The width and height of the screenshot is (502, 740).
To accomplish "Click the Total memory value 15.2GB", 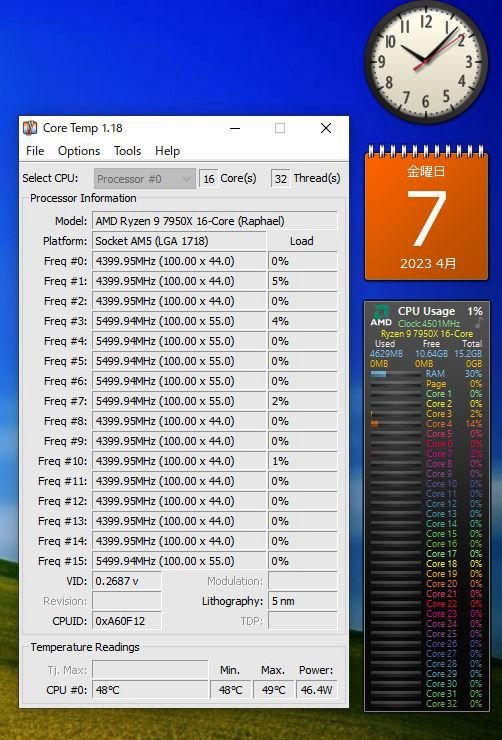I will 468,354.
